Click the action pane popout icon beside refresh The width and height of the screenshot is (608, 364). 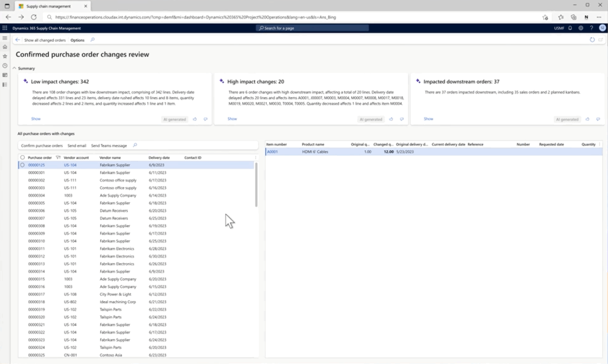(x=601, y=40)
